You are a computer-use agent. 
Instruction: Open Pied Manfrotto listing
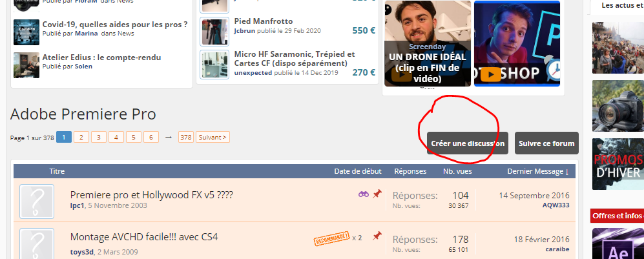click(264, 21)
